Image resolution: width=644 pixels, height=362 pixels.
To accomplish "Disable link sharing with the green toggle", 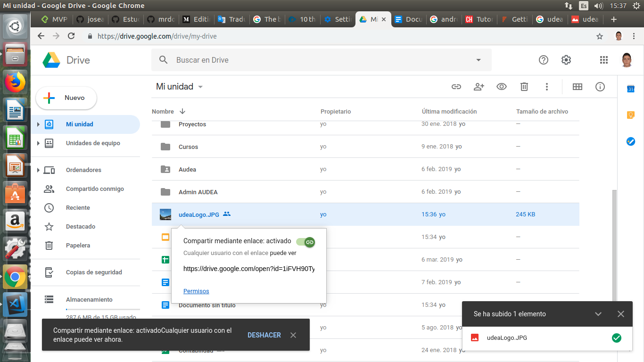I will pyautogui.click(x=305, y=241).
